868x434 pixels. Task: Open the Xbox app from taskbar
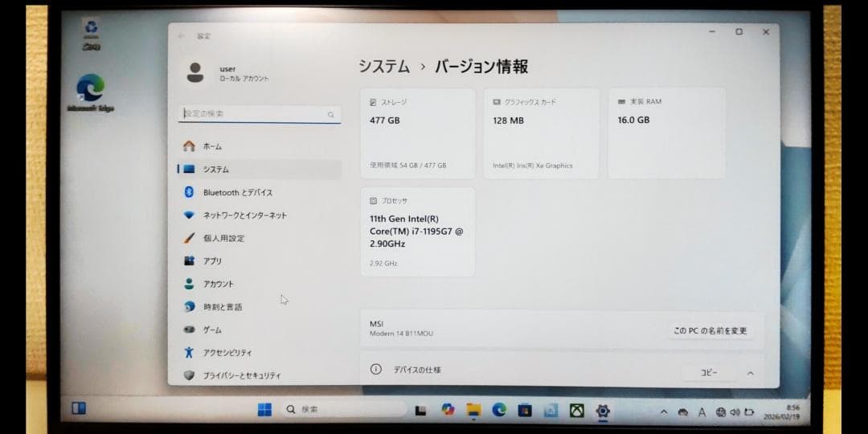pyautogui.click(x=577, y=410)
